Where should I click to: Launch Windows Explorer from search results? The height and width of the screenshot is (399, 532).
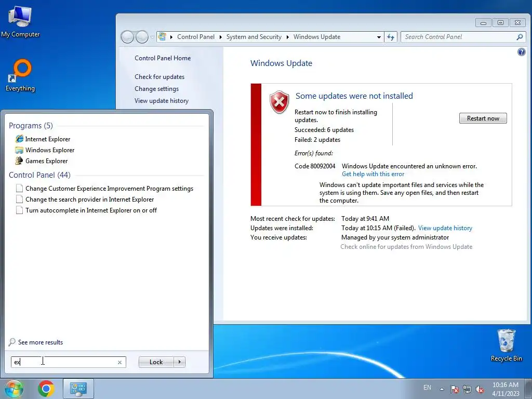49,150
